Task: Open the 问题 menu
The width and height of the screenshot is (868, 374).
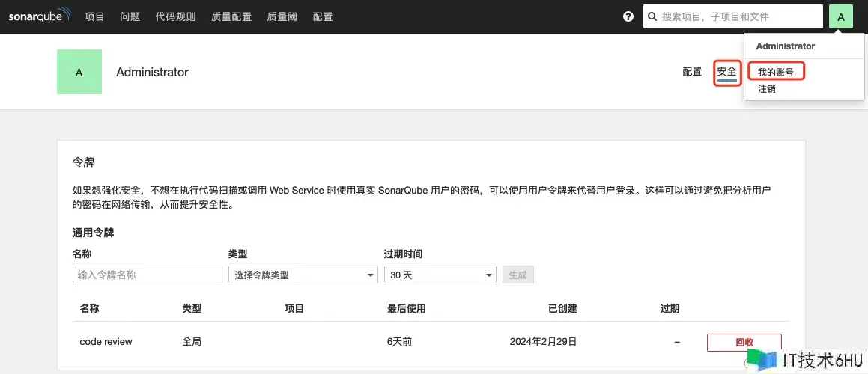Action: pyautogui.click(x=130, y=16)
